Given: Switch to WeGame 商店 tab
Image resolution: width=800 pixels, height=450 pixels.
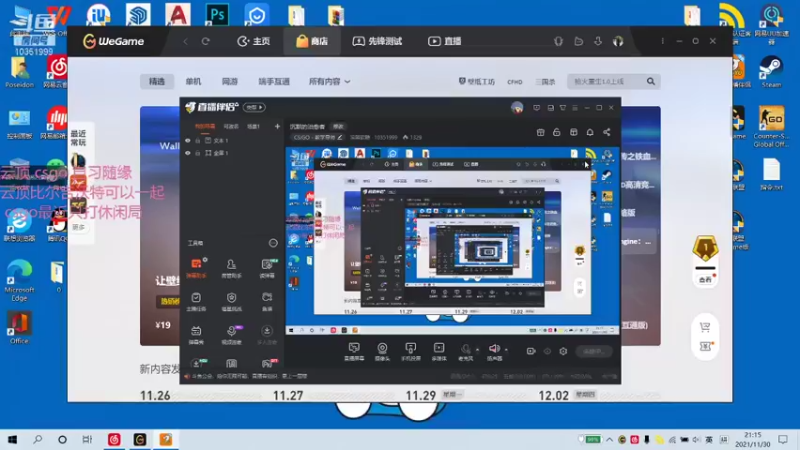Looking at the screenshot, I should [312, 41].
